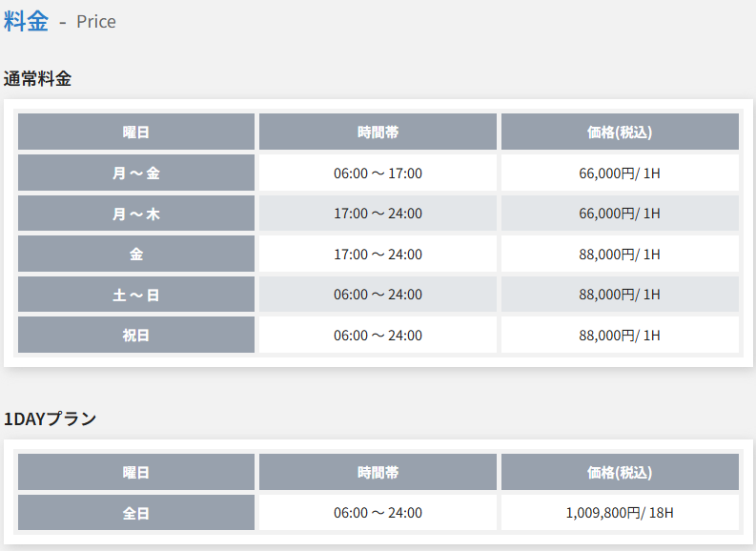Screen dimensions: 756x551
Task: Click the 価格(税込) header in the 通常料金 table
Action: (x=620, y=132)
